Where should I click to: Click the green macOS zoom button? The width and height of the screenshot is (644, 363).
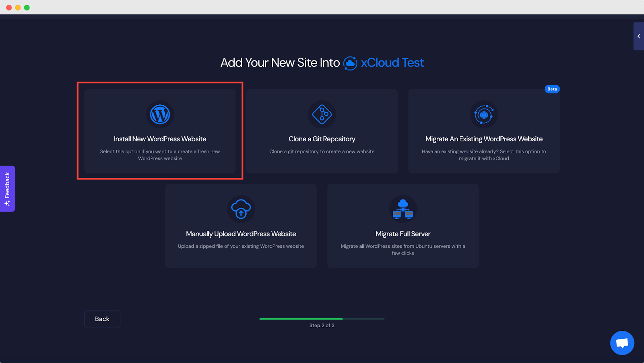[27, 7]
